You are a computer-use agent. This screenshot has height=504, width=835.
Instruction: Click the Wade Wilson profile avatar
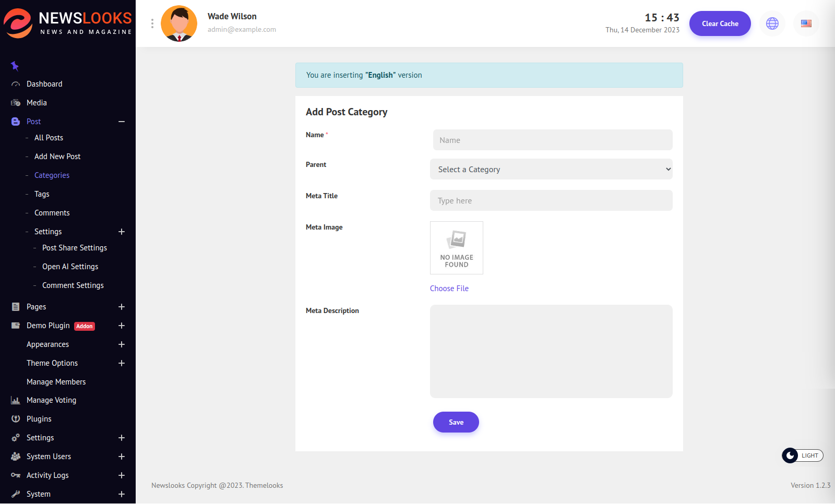(x=179, y=23)
